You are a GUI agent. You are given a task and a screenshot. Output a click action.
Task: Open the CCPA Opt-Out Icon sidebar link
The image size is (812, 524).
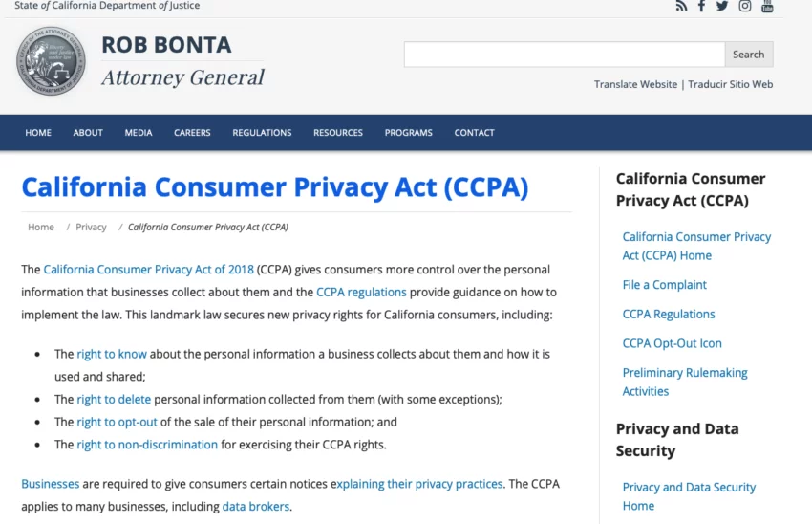tap(673, 343)
